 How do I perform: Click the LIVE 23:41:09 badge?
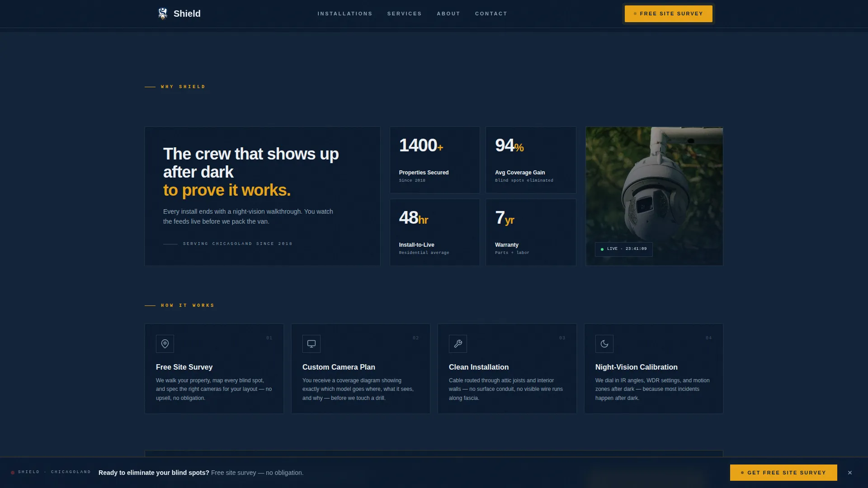pyautogui.click(x=624, y=249)
